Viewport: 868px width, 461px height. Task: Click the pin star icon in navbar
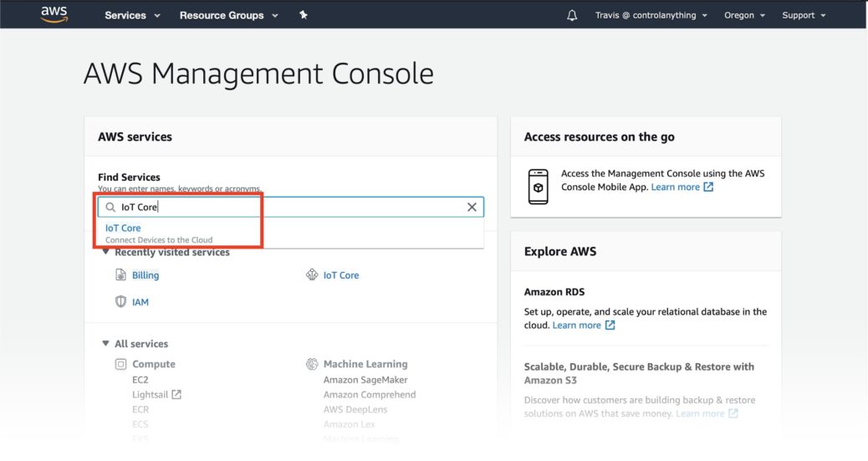point(304,15)
